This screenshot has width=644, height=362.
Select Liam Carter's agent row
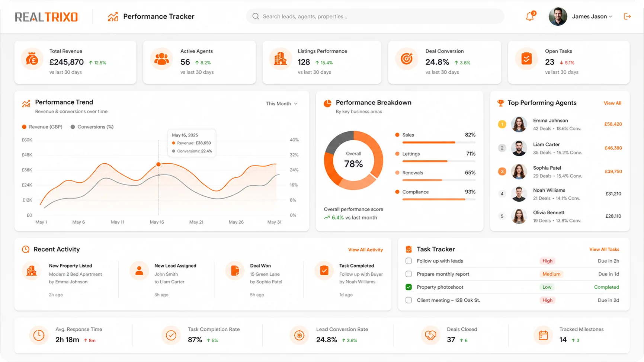pyautogui.click(x=560, y=148)
